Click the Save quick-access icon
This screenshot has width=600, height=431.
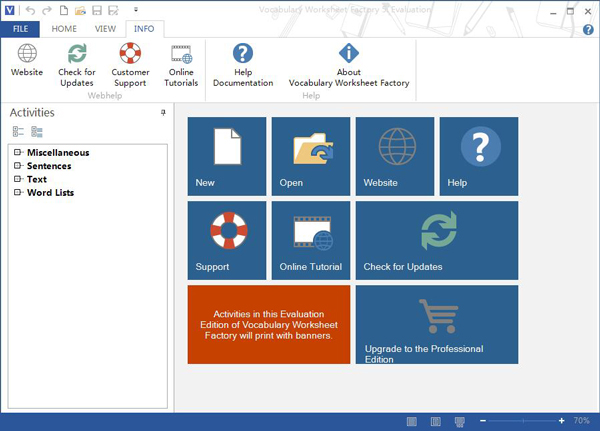(x=97, y=10)
